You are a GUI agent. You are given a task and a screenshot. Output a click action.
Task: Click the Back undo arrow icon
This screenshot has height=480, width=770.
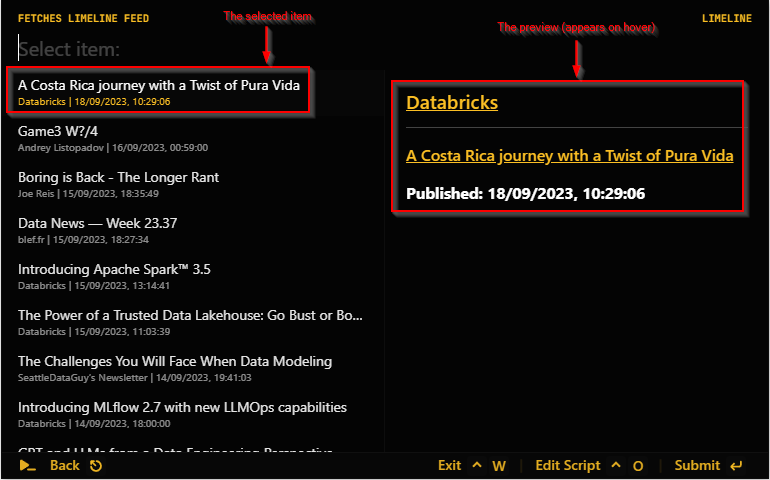[x=96, y=466]
